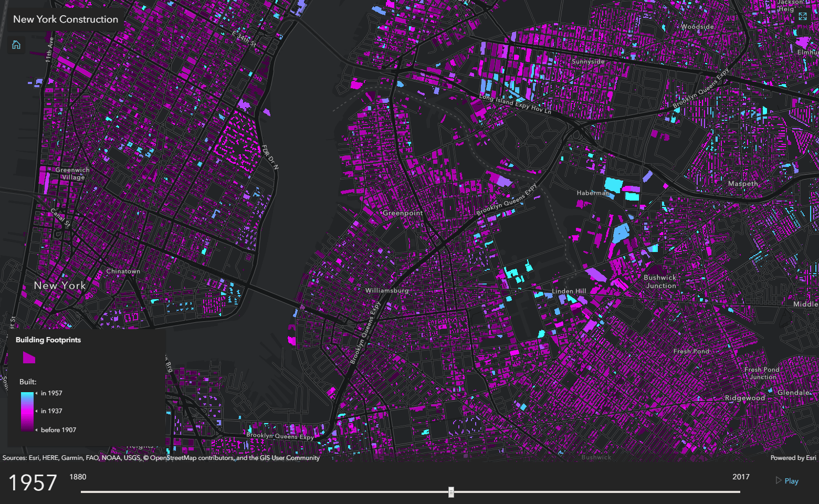Click the 'New York Construction' title

(x=66, y=19)
